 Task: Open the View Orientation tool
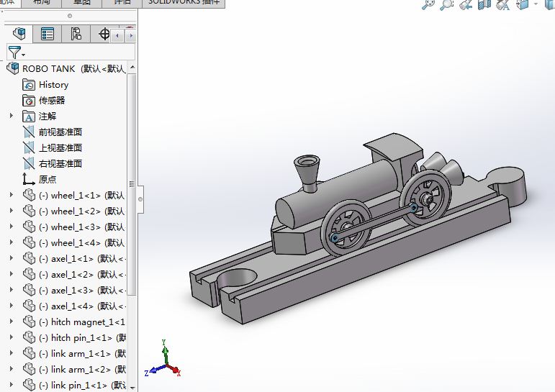(x=523, y=4)
